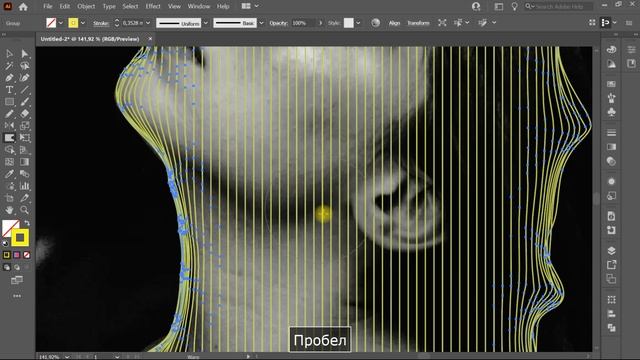Screen dimensions: 640x360
Task: Activate the Free Transform tool
Action: pos(24,138)
